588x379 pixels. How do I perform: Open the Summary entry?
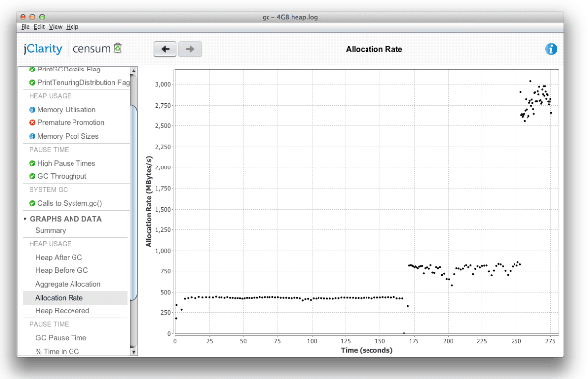[51, 230]
